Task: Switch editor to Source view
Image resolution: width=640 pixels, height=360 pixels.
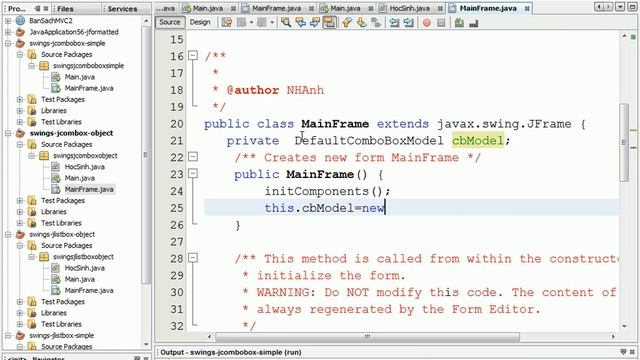Action: click(170, 22)
